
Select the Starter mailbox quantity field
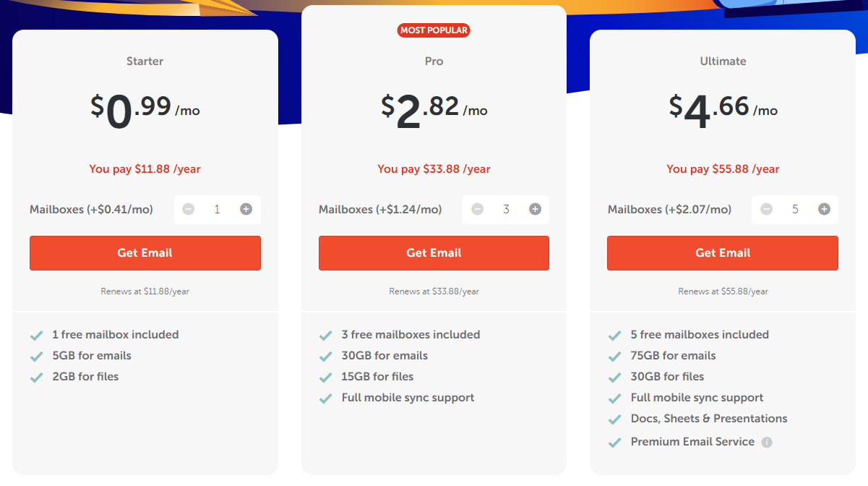tap(217, 209)
